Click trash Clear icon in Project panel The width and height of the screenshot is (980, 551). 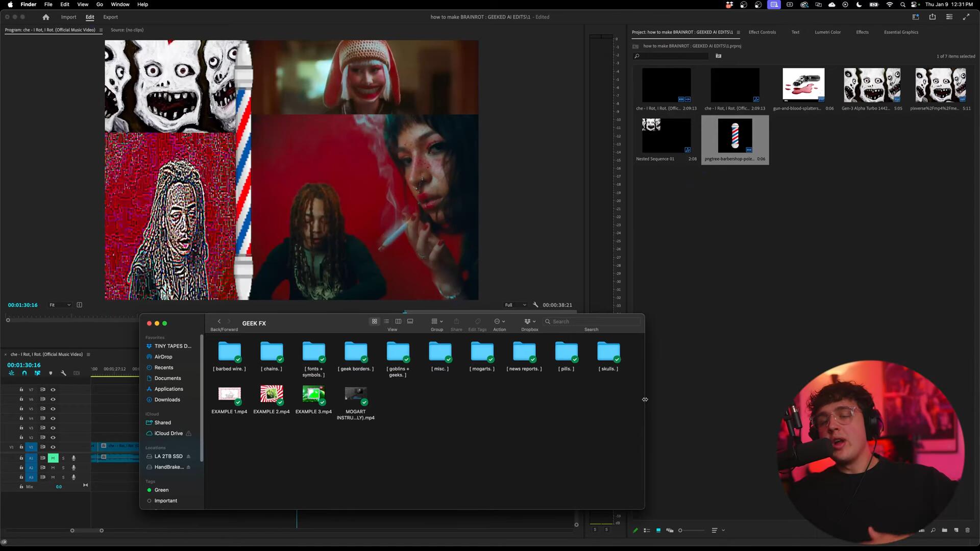pos(968,530)
